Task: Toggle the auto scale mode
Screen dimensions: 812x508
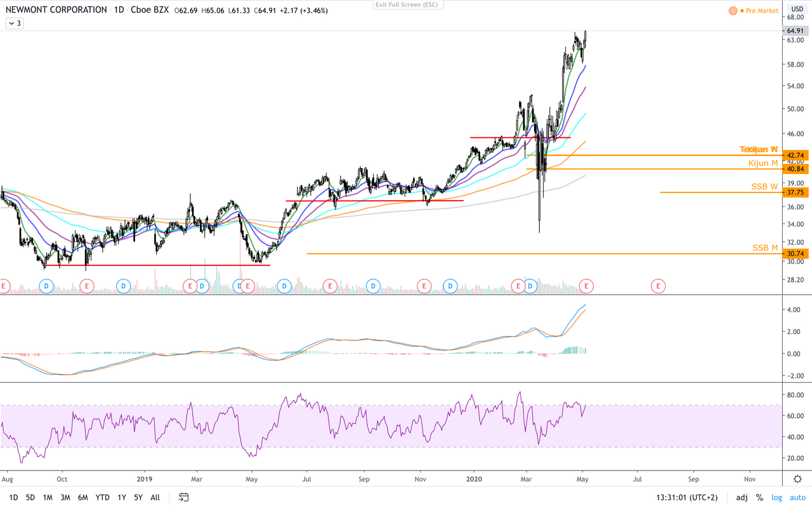Action: (797, 497)
